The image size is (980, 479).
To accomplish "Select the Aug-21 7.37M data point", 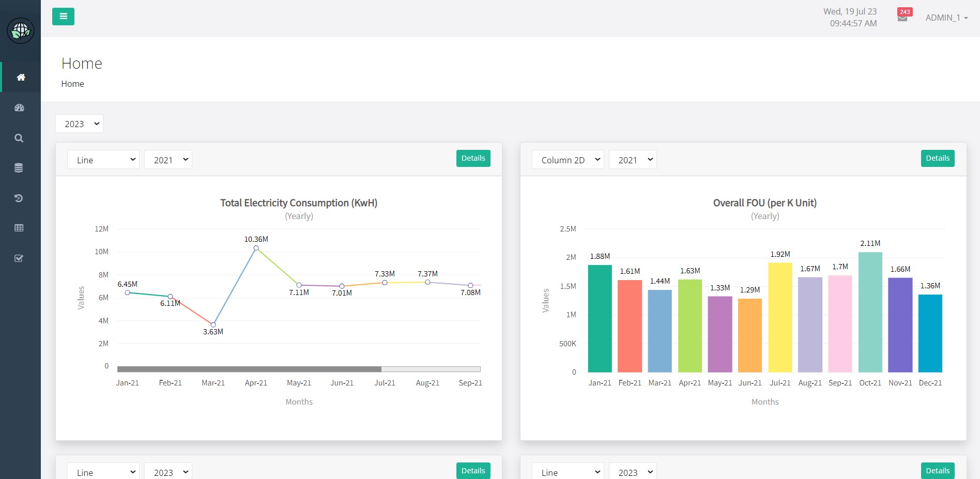I will coord(427,282).
